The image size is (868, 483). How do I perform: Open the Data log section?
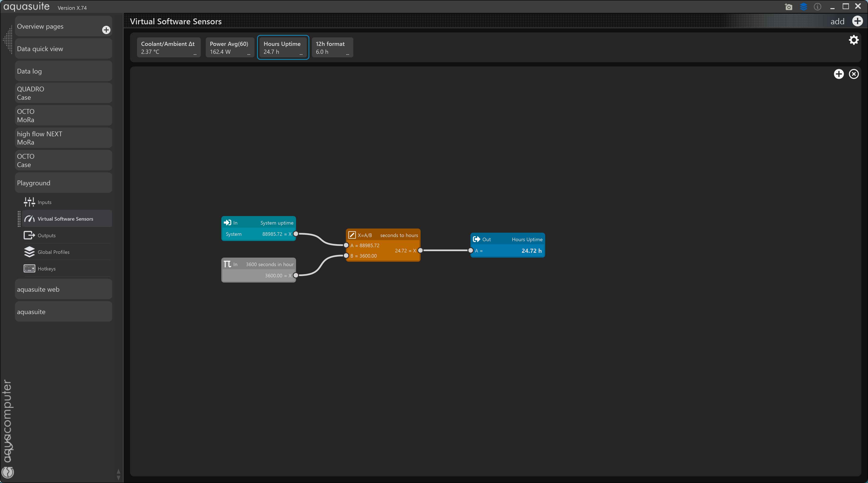tap(63, 71)
